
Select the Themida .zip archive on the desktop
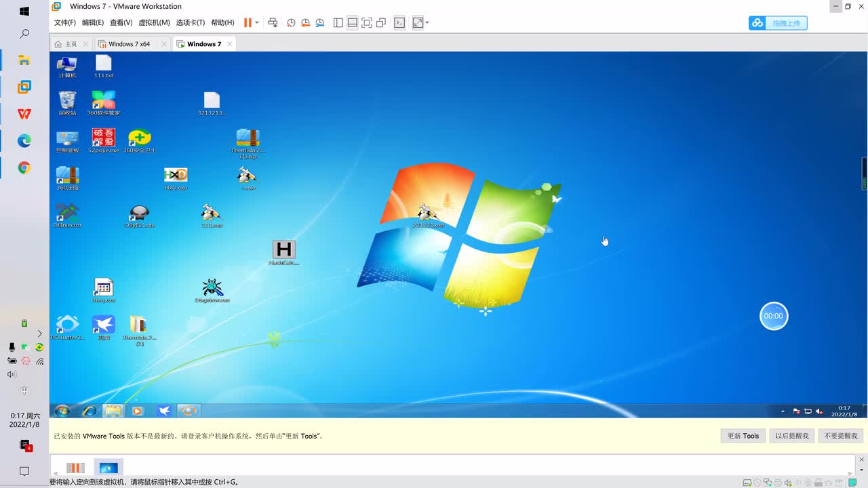(x=248, y=144)
